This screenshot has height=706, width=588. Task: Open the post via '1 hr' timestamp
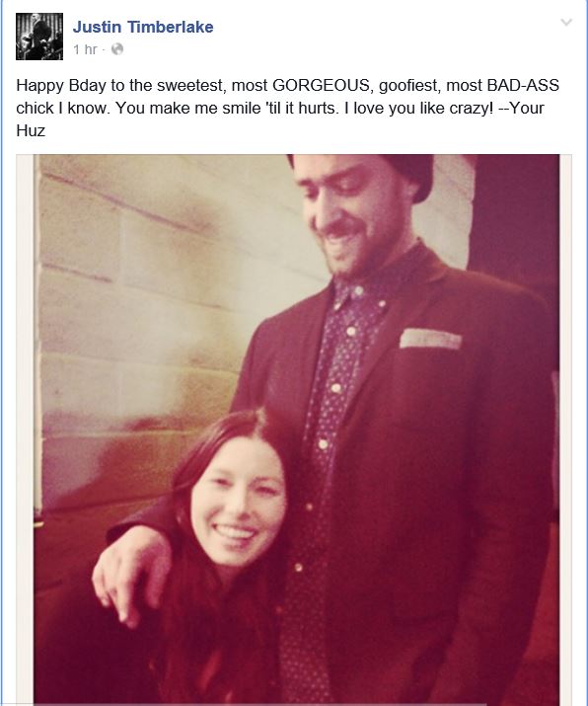[x=85, y=49]
